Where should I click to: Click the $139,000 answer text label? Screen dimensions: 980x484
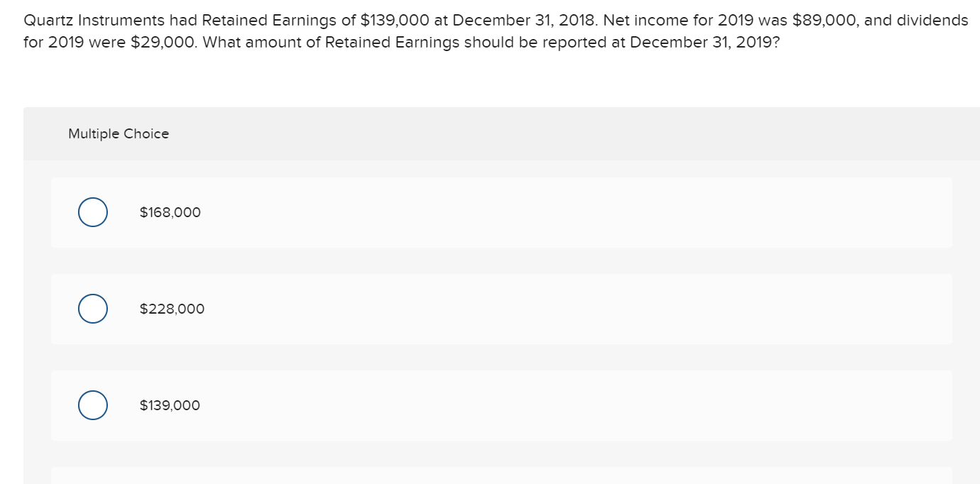170,405
